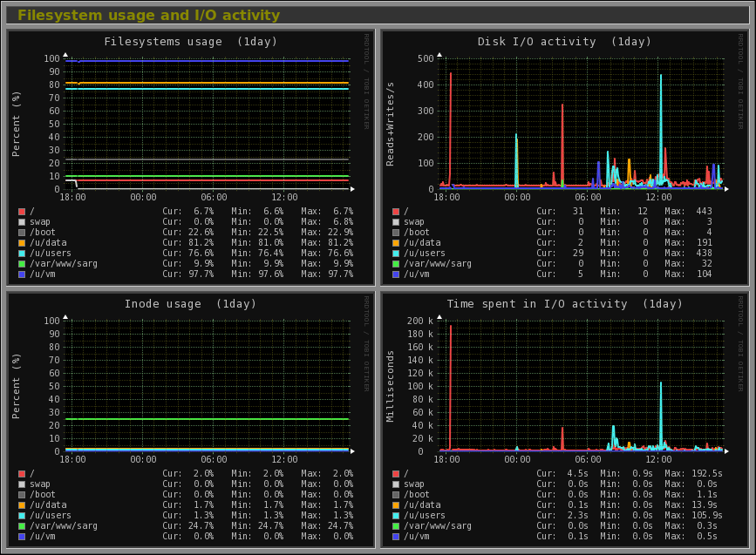Select /u/vm label in Time spent legend
Screen dimensions: 756x555
(x=417, y=536)
